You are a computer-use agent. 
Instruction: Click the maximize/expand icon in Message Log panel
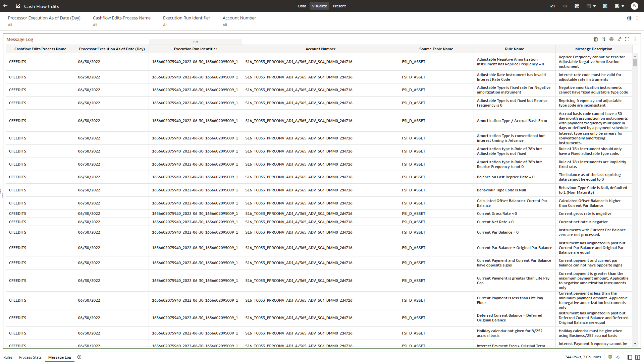click(628, 39)
